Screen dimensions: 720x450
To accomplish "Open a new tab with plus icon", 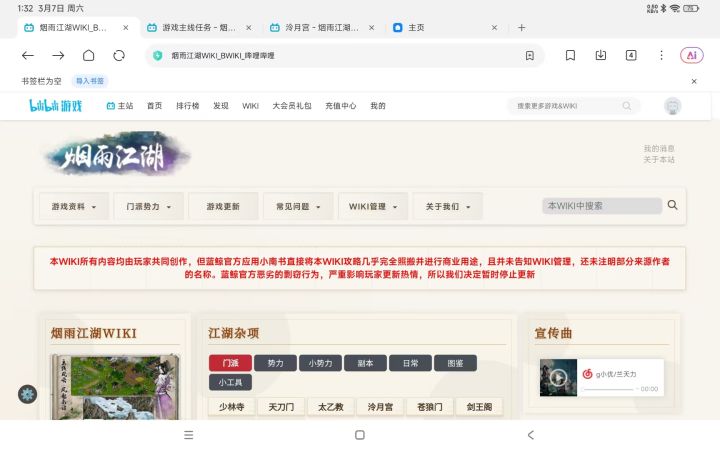I will (x=522, y=28).
